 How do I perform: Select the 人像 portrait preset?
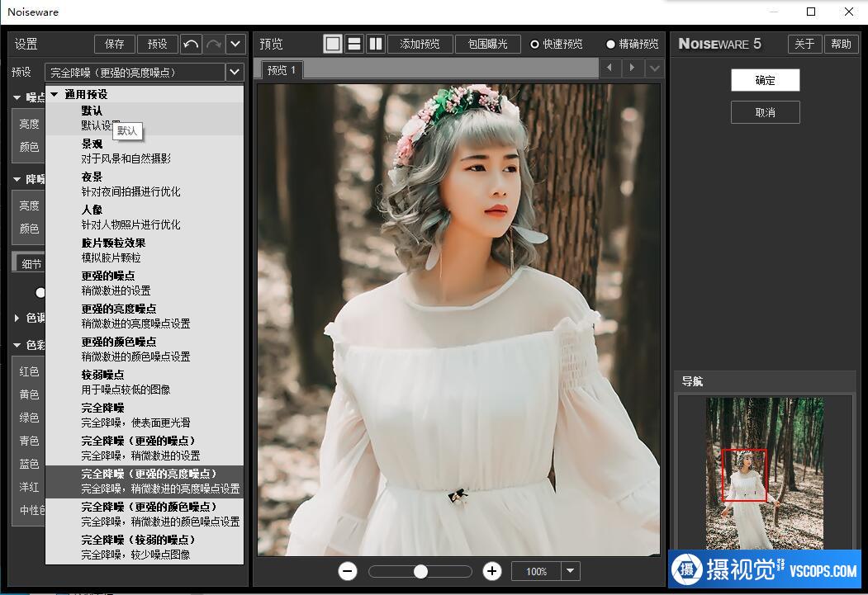pyautogui.click(x=144, y=217)
